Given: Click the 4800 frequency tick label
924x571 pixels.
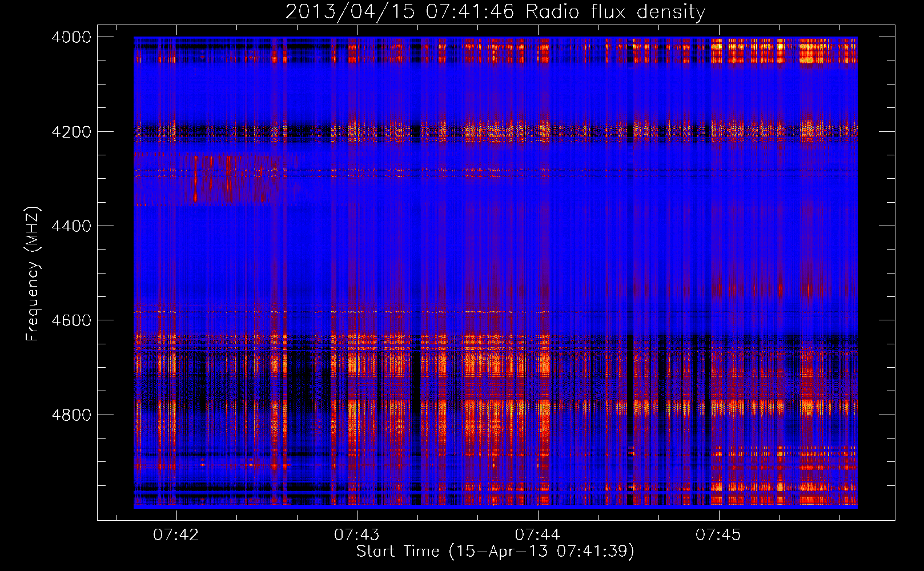Looking at the screenshot, I should 71,415.
